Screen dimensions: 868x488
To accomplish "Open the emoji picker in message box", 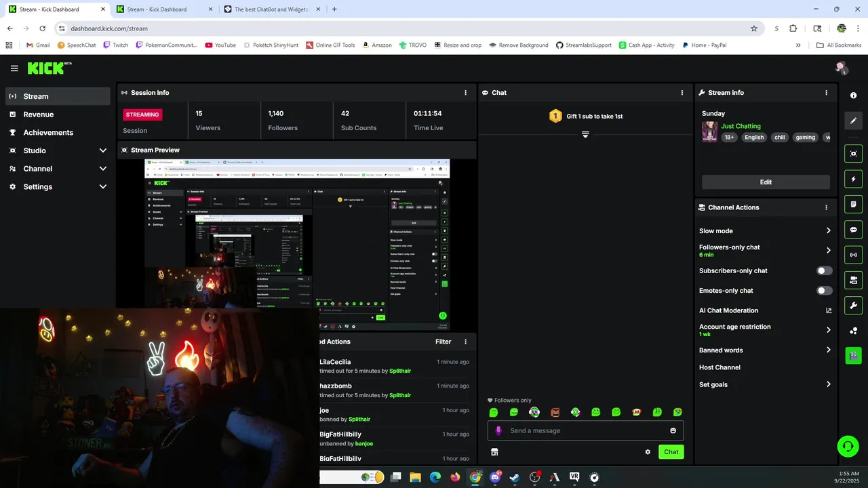I will (x=673, y=430).
